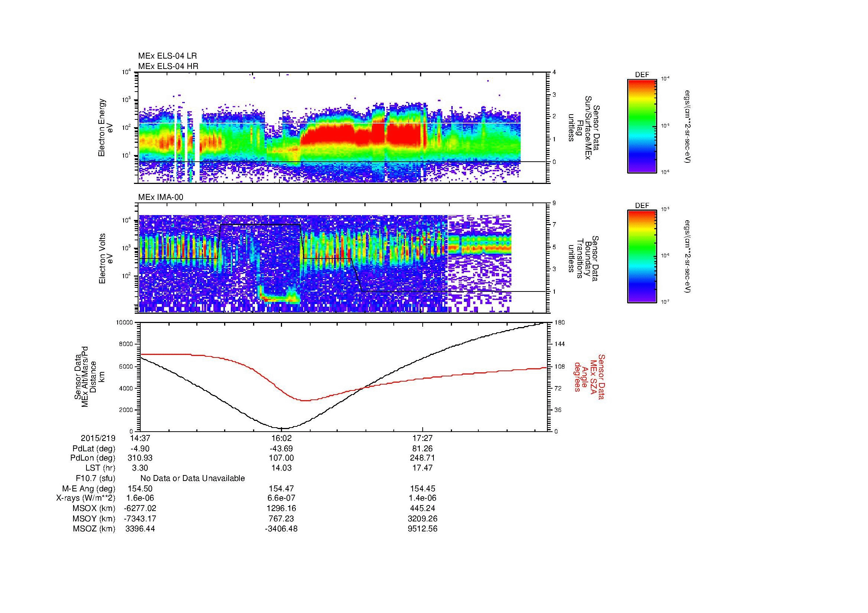Click the 'MEx ELS-04 LR' plot title

click(167, 56)
